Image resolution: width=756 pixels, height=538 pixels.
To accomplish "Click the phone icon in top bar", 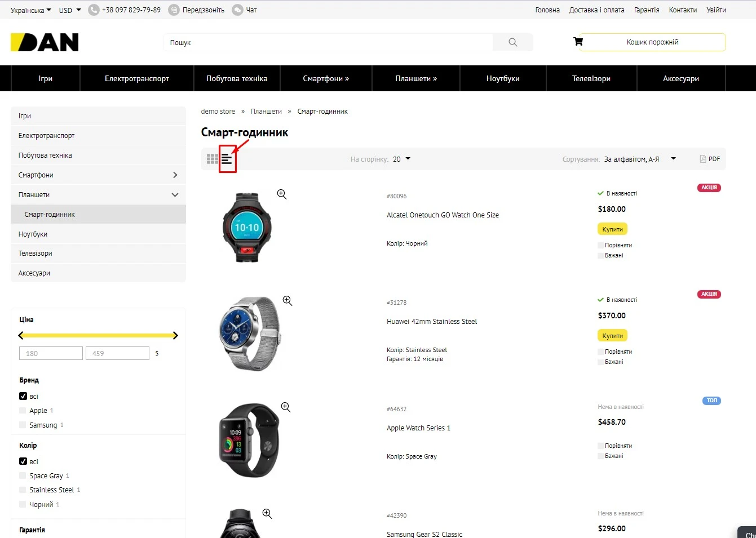I will click(94, 10).
